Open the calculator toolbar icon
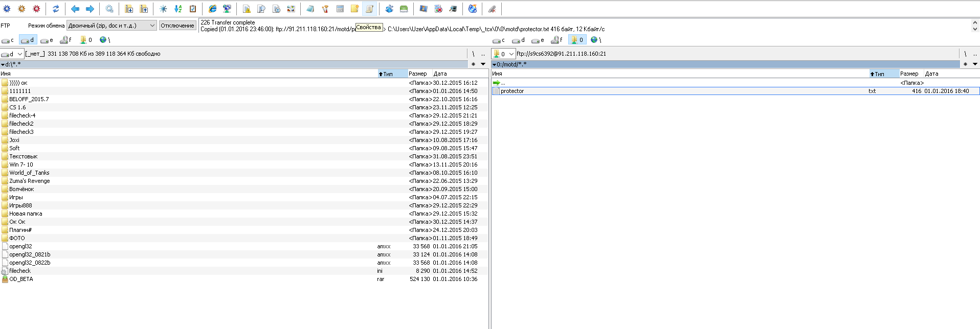Viewport: 980px width, 329px height. pyautogui.click(x=340, y=9)
